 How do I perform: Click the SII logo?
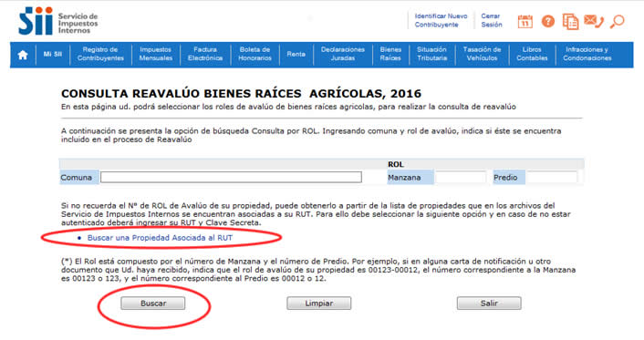(x=57, y=21)
